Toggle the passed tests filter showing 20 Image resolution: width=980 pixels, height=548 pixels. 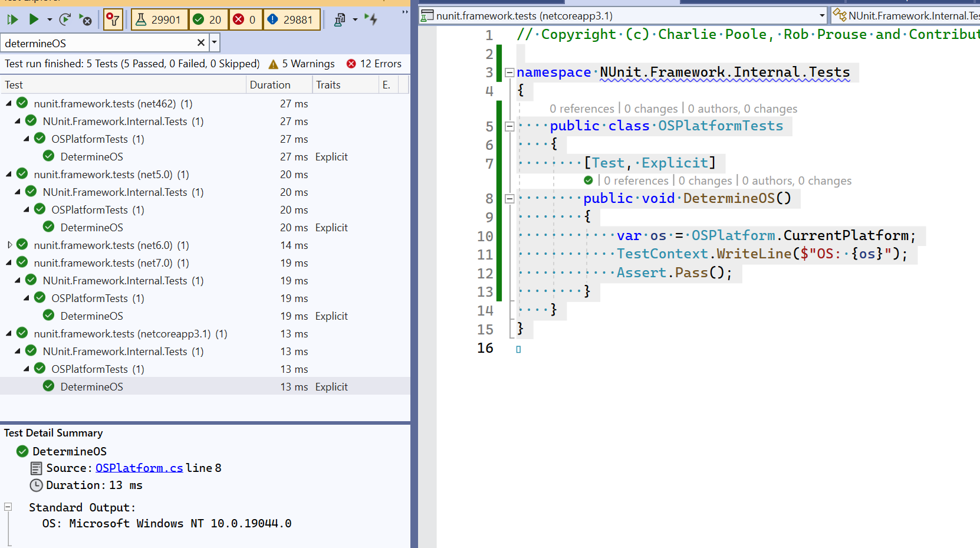coord(209,19)
